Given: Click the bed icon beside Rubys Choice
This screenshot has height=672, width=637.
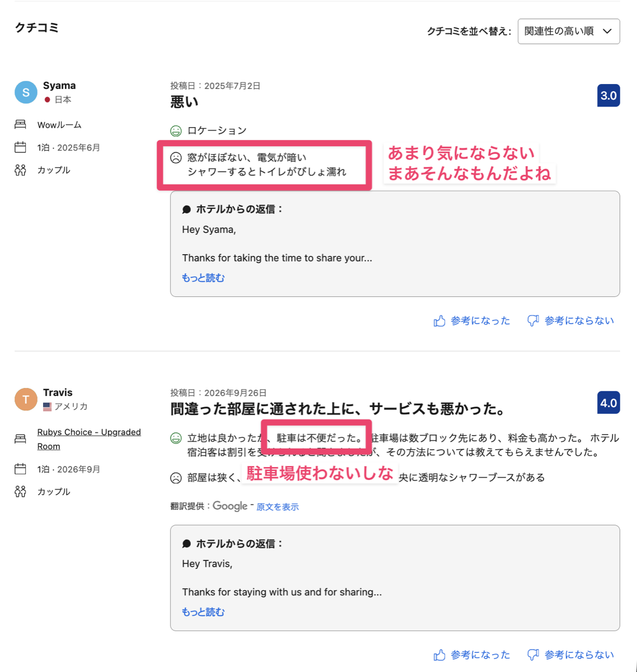Looking at the screenshot, I should [21, 438].
